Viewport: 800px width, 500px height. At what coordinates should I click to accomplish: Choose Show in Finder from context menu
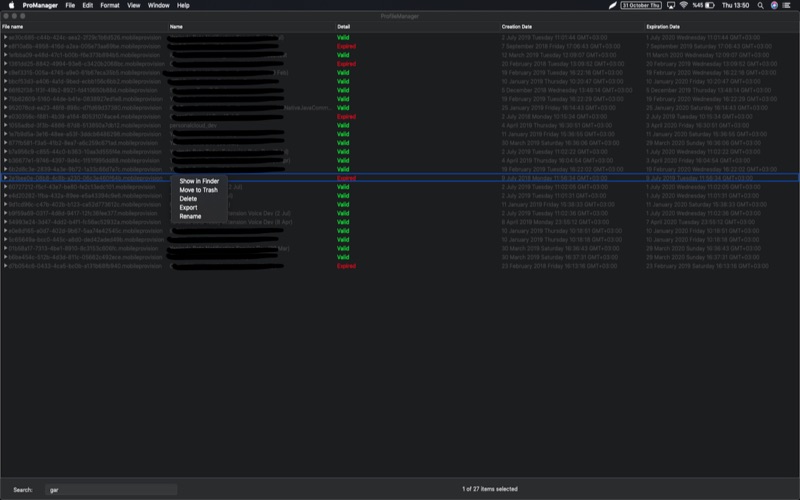click(199, 181)
